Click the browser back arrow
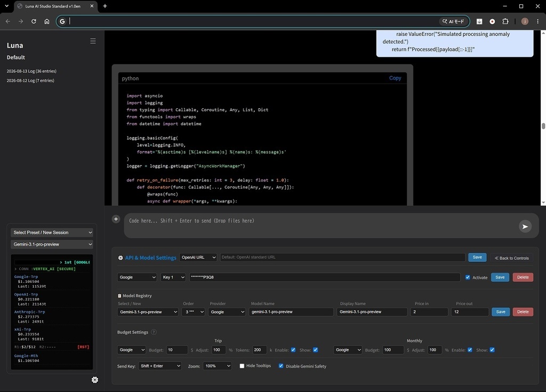 7,21
